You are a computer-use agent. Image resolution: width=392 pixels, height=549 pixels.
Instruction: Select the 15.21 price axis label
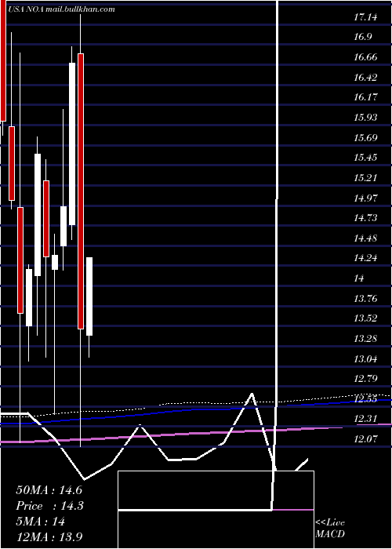(x=365, y=177)
